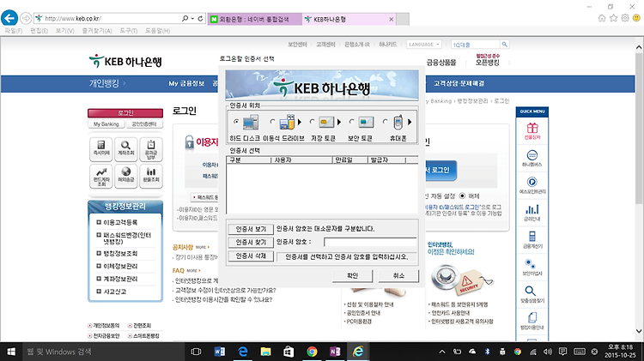This screenshot has height=361, width=644.
Task: Expand the 이용고객등록 menu item
Action: click(x=99, y=222)
